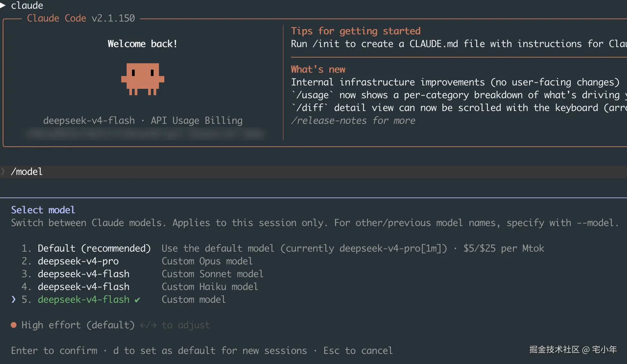Click 'Internal infrastructure improvements' line

coord(455,82)
